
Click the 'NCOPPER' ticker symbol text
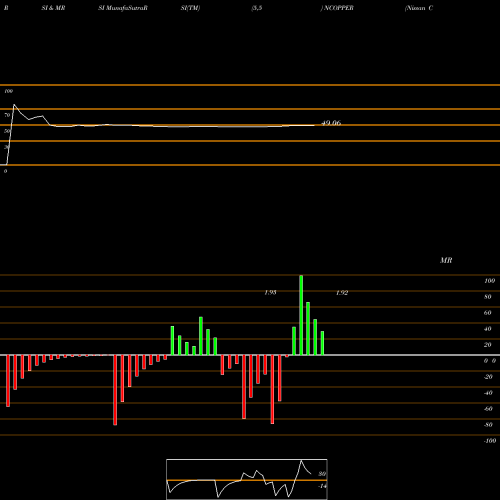tap(339, 8)
